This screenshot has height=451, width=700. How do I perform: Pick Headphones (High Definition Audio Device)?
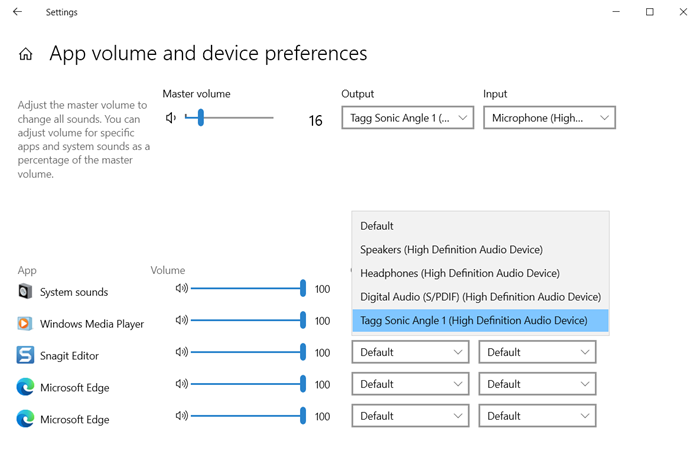(459, 273)
